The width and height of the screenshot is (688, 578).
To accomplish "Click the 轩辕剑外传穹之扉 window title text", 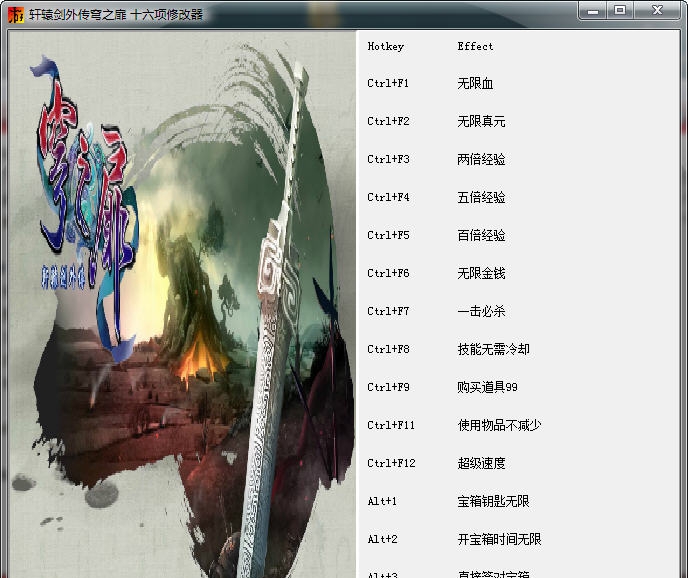I will (x=116, y=15).
